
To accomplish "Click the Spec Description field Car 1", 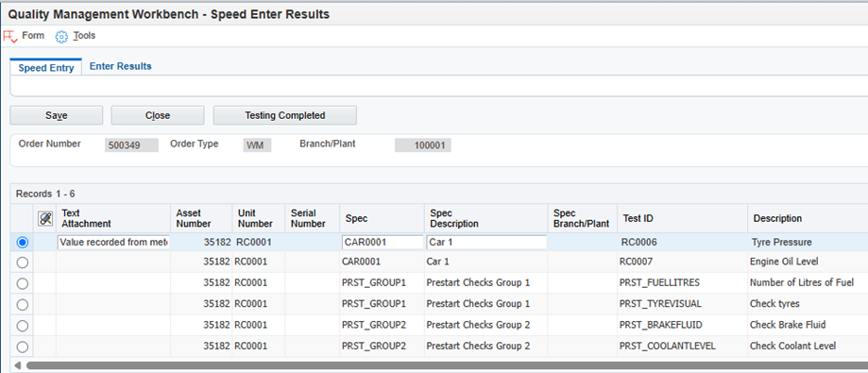I will (486, 242).
